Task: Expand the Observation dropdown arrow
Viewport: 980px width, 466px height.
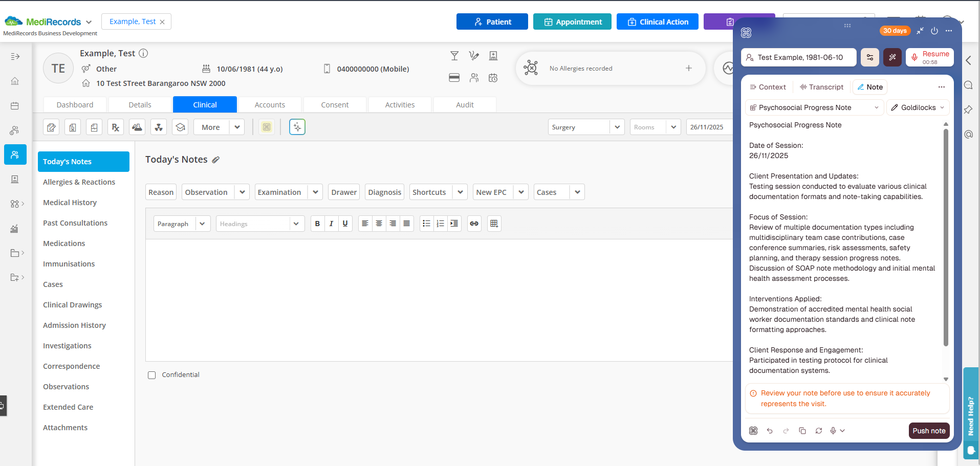Action: click(x=242, y=192)
